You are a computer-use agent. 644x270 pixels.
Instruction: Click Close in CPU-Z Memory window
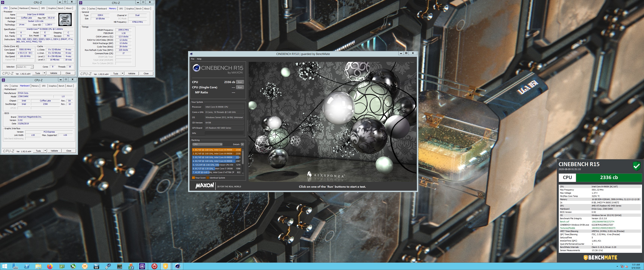pyautogui.click(x=146, y=73)
